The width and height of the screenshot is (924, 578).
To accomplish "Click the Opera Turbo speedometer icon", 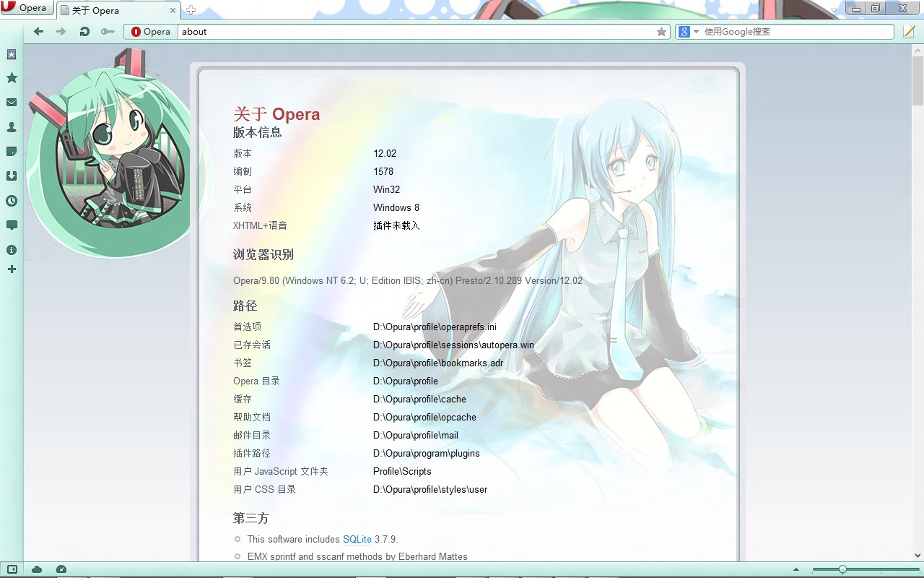I will click(61, 569).
